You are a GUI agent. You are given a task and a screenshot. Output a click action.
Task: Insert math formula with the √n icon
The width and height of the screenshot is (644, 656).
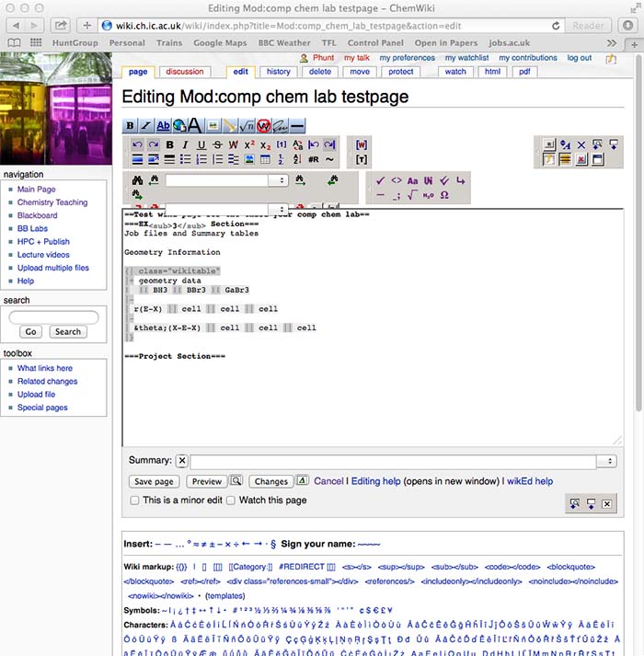coord(247,125)
